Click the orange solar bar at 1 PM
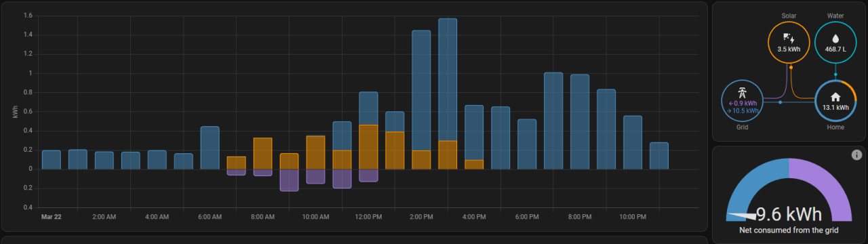The height and width of the screenshot is (244, 868). click(x=395, y=150)
